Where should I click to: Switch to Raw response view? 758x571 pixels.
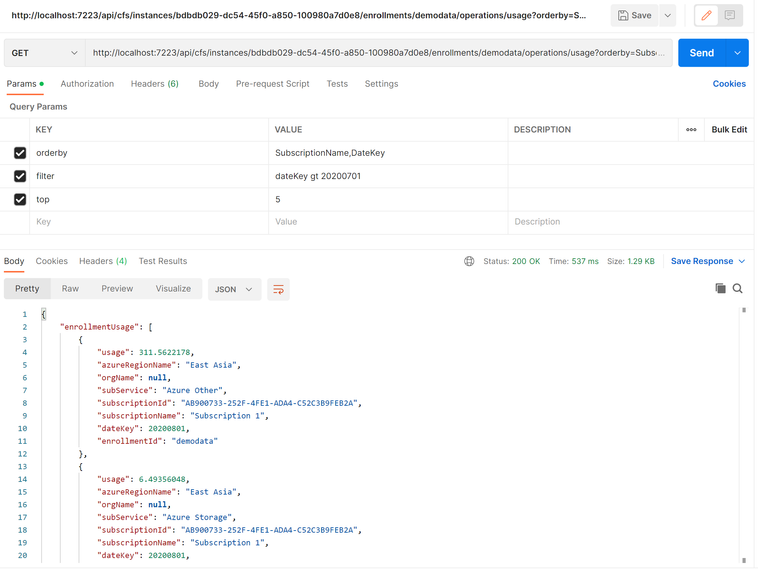[70, 289]
